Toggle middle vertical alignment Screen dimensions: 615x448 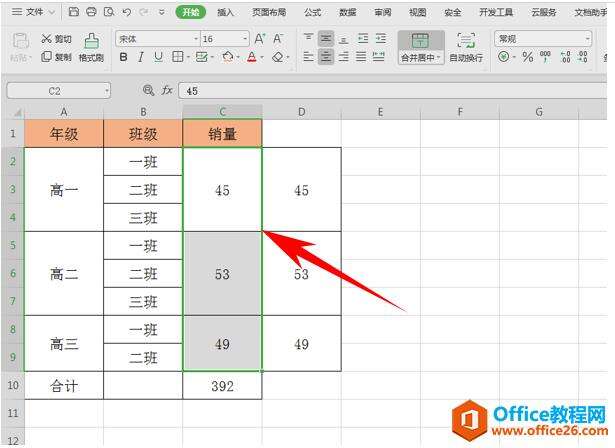tap(326, 38)
